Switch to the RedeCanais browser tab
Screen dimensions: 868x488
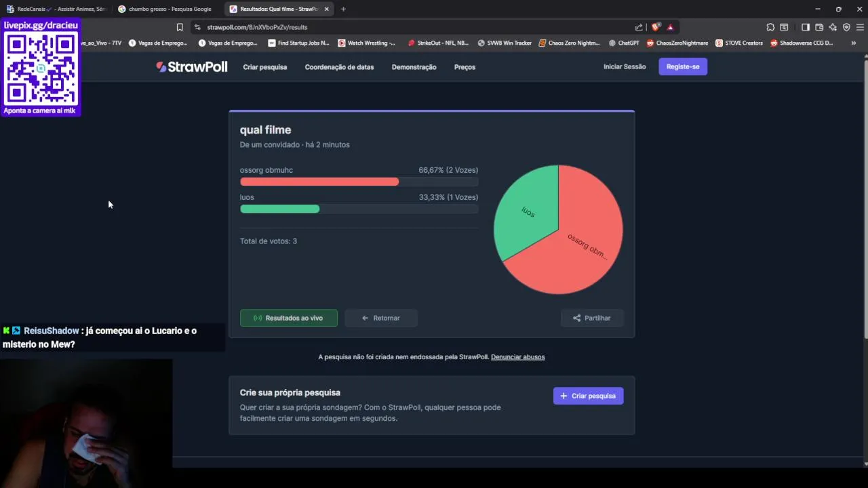coord(56,9)
